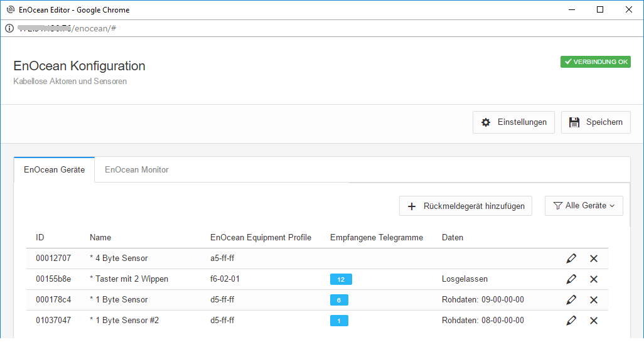The image size is (644, 357).
Task: Open Einstellungen settings
Action: 513,122
